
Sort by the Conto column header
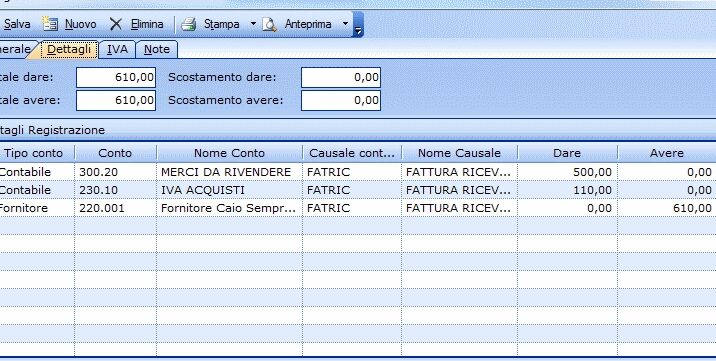[x=115, y=153]
